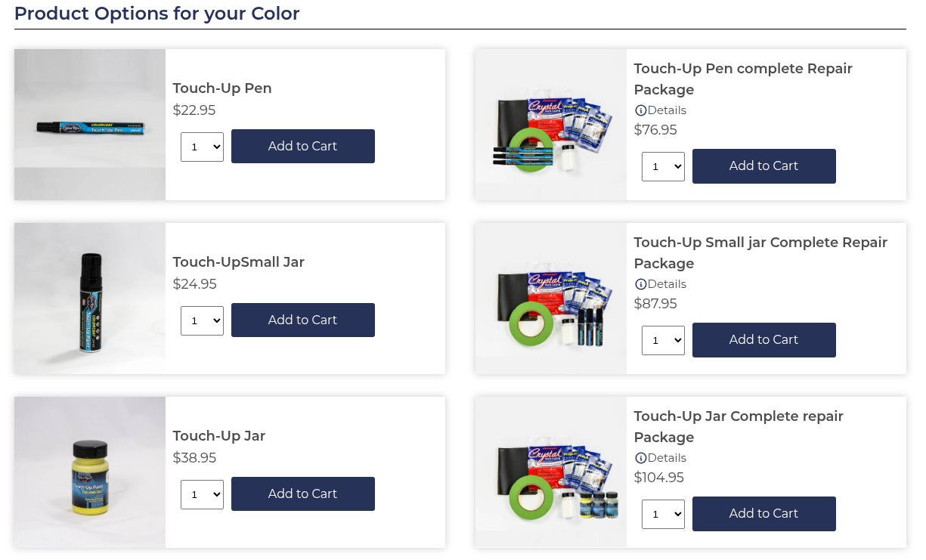
Task: Click the Details info icon for Touch-Up Pen complete Repair Package
Action: 641,110
